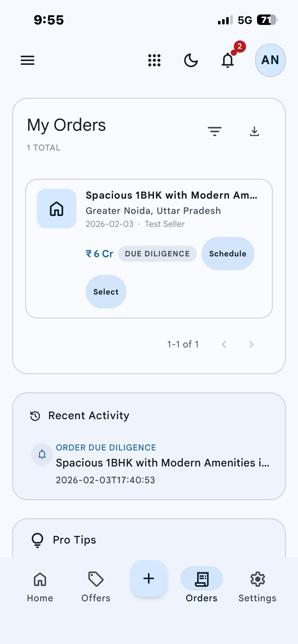Download the My Orders list

(254, 131)
